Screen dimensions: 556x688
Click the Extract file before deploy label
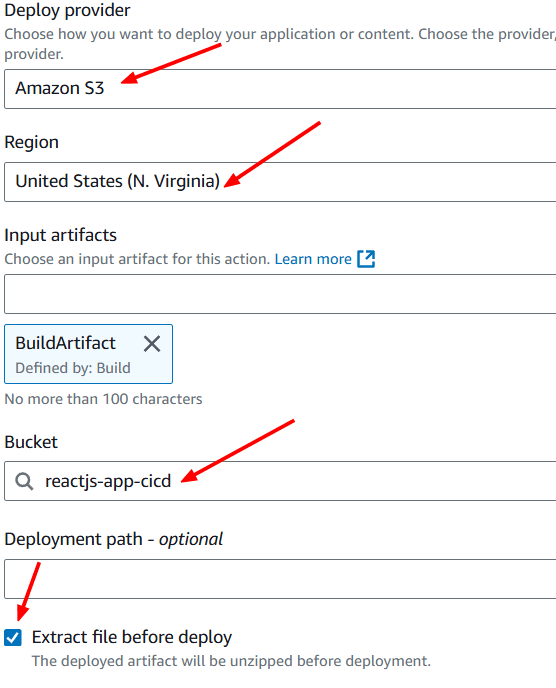[x=132, y=638]
